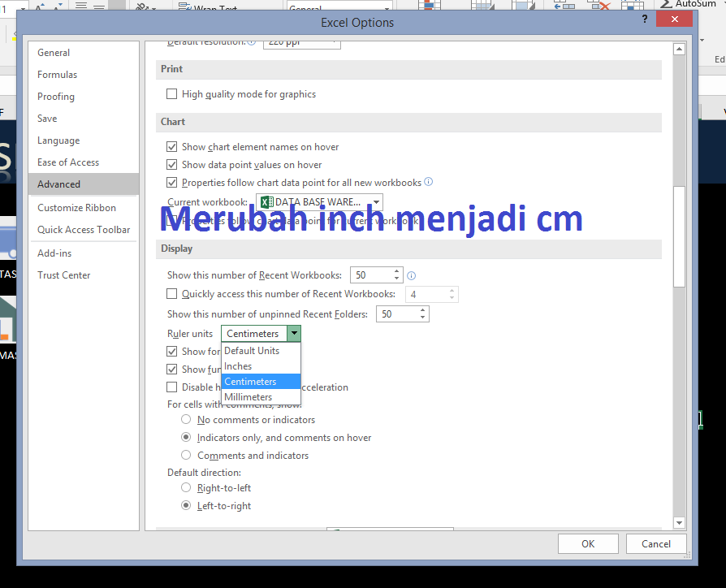Image resolution: width=726 pixels, height=588 pixels.
Task: Open Quick Access Toolbar category
Action: [84, 230]
